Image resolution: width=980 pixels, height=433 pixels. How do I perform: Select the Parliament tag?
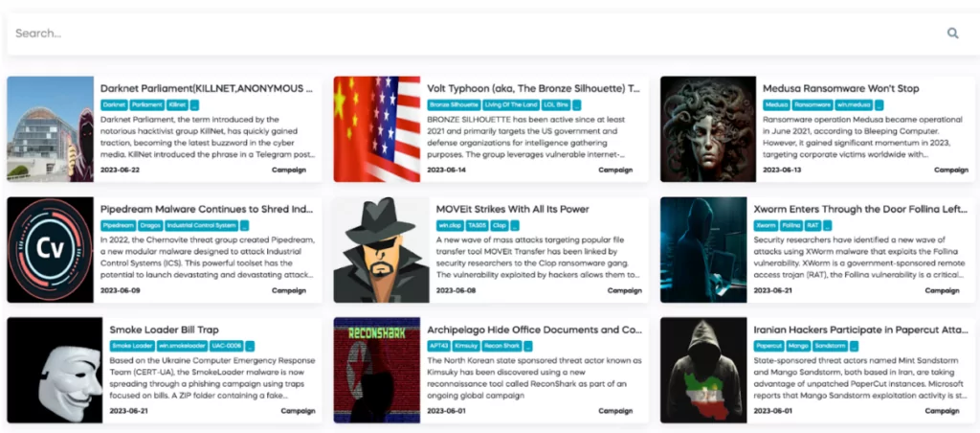click(146, 105)
